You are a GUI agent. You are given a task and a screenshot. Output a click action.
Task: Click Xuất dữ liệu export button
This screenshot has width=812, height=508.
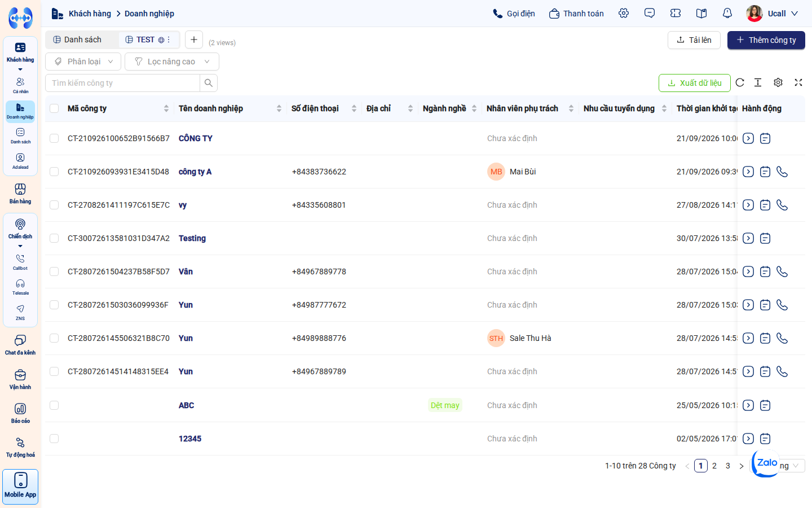tap(695, 83)
